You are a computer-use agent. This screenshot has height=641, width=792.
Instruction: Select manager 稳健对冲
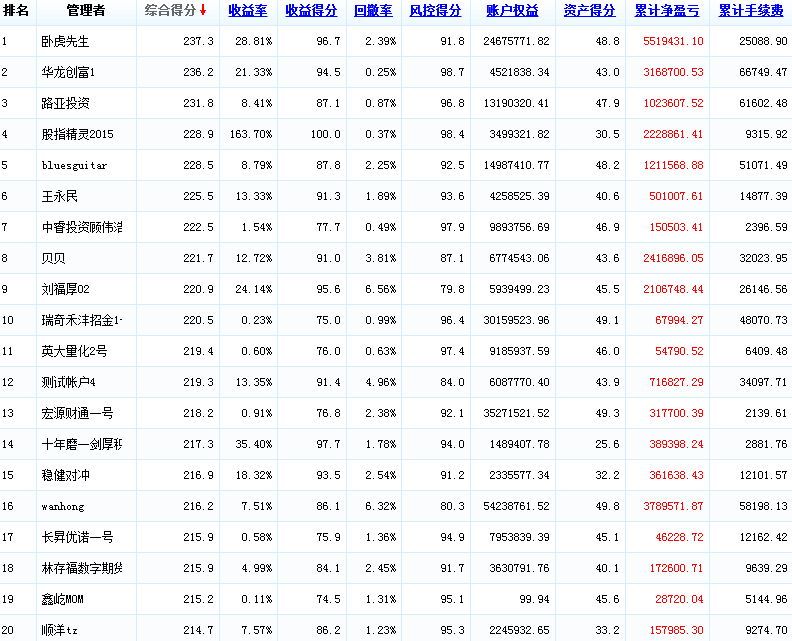[65, 475]
